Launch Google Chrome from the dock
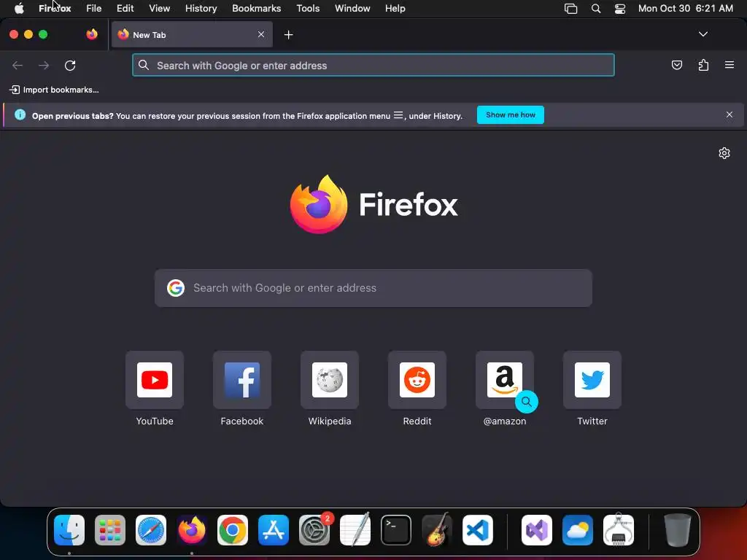747x560 pixels. coord(233,530)
